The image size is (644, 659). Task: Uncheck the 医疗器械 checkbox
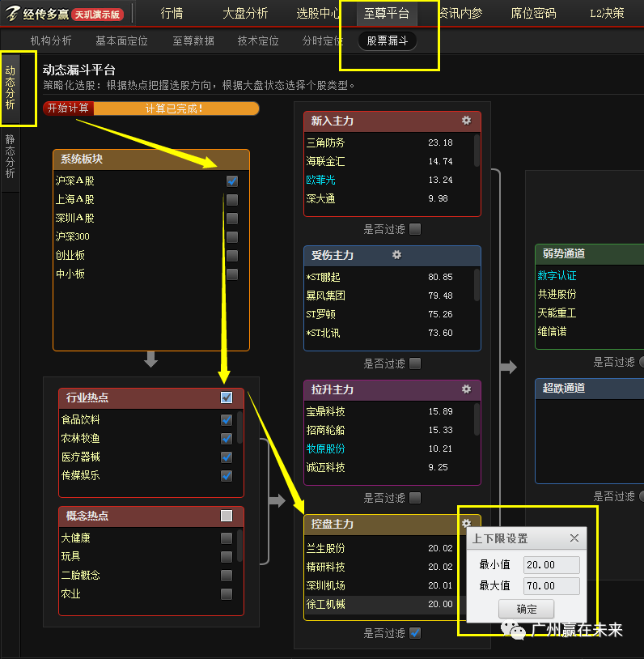pyautogui.click(x=227, y=457)
